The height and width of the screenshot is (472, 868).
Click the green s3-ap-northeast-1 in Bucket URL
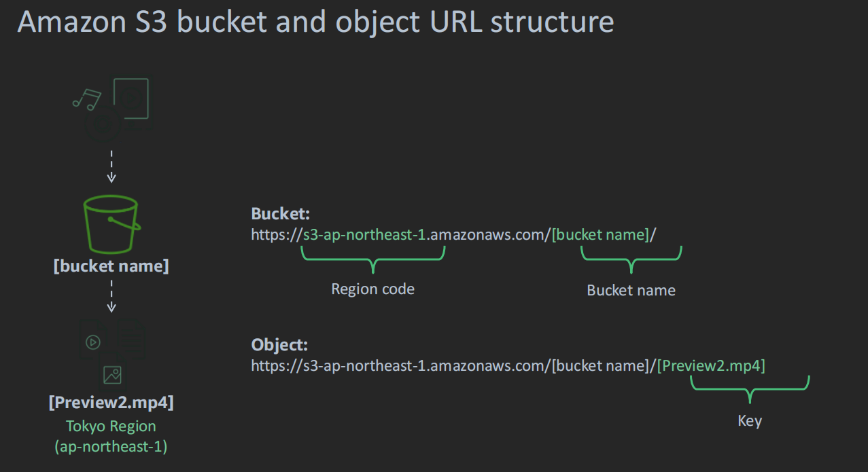364,235
